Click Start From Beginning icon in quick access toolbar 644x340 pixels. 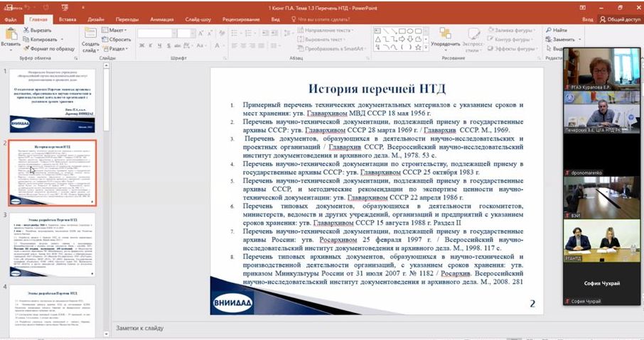(65, 7)
